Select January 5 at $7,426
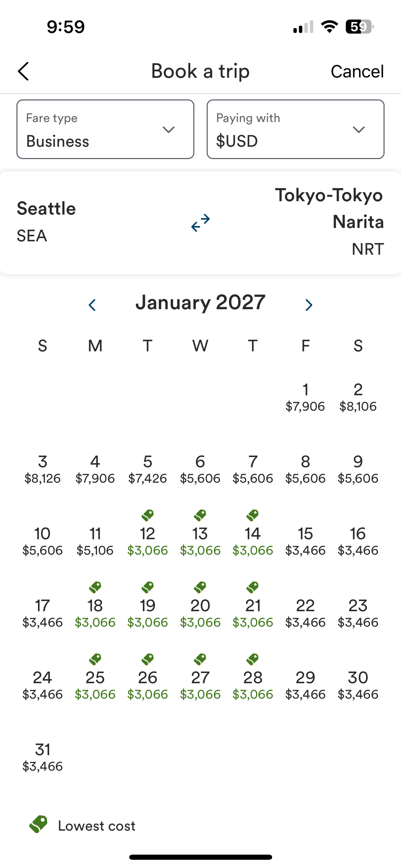The width and height of the screenshot is (401, 868). (148, 470)
